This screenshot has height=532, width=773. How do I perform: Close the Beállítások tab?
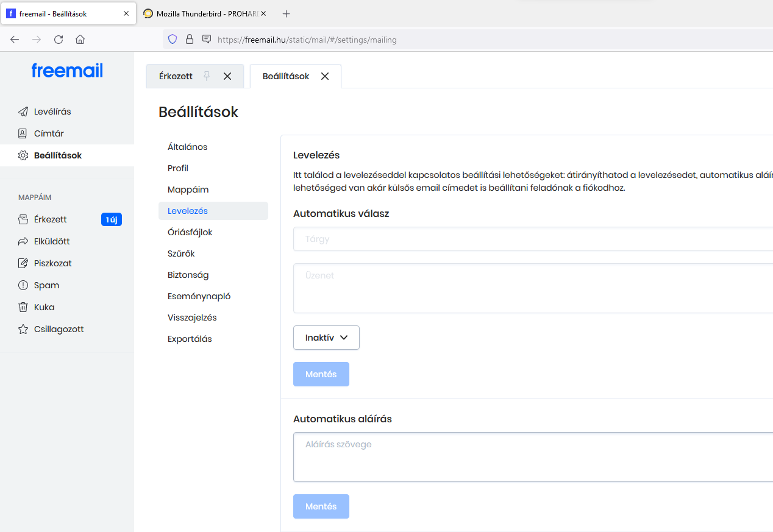[325, 76]
